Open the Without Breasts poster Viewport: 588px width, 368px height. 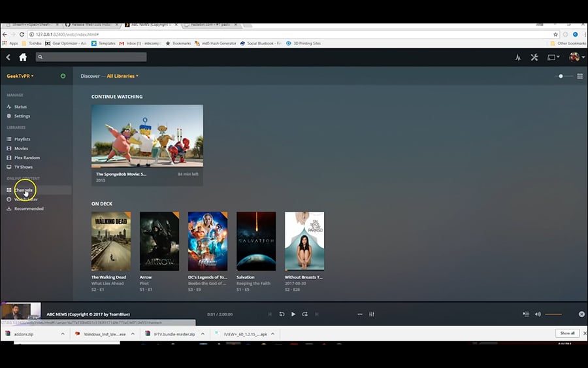tap(304, 241)
